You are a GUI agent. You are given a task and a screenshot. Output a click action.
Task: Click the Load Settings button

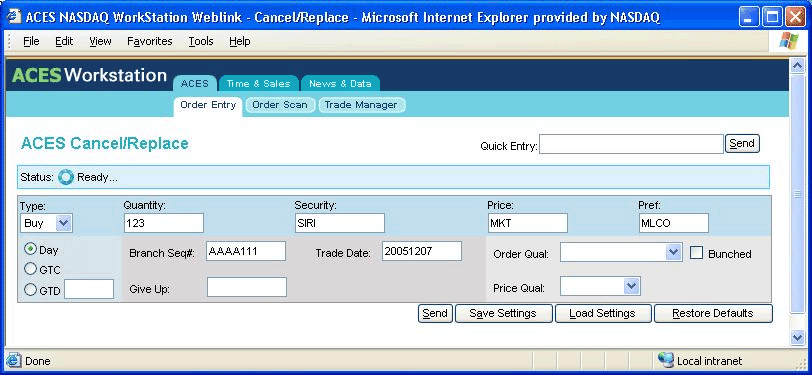[602, 313]
